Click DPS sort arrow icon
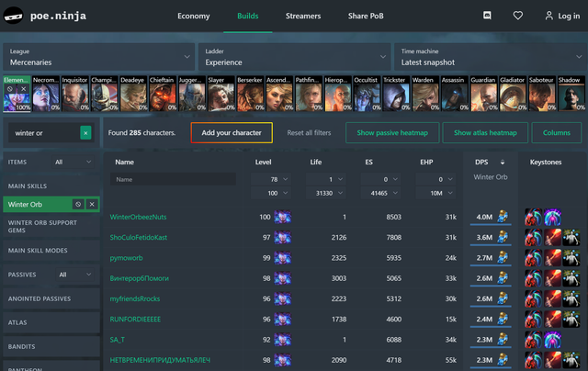The image size is (588, 371). coord(503,163)
